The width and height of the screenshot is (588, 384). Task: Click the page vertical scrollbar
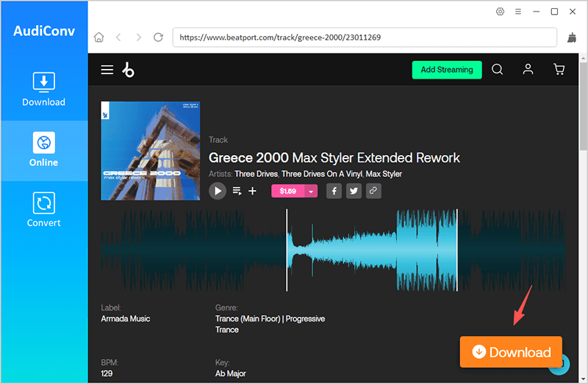[583, 106]
